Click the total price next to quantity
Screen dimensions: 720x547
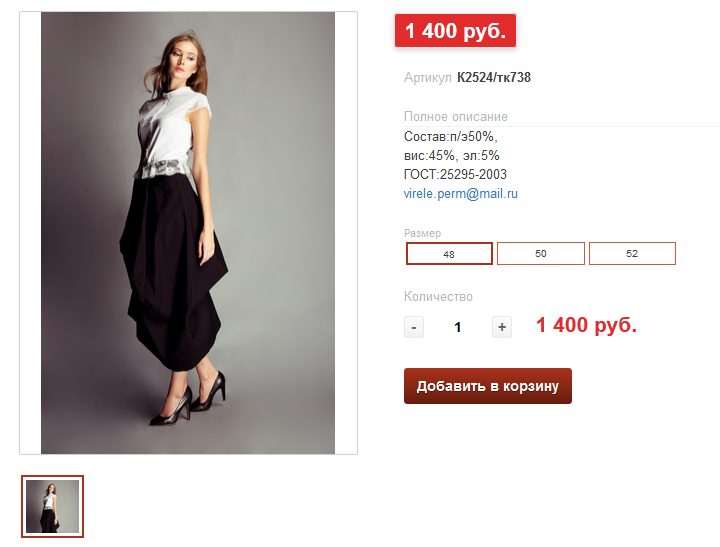pos(586,326)
